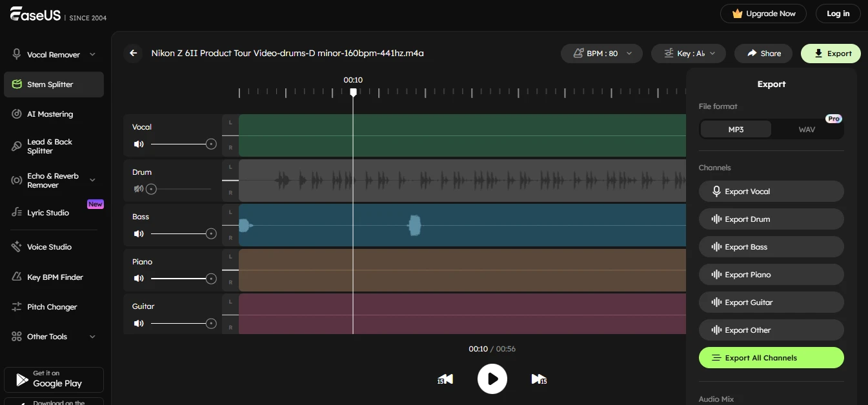The width and height of the screenshot is (868, 405).
Task: Mute the Vocal channel
Action: point(139,144)
